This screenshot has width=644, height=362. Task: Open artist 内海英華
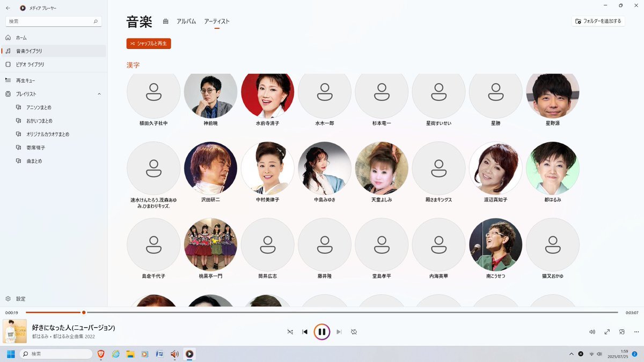coord(439,249)
